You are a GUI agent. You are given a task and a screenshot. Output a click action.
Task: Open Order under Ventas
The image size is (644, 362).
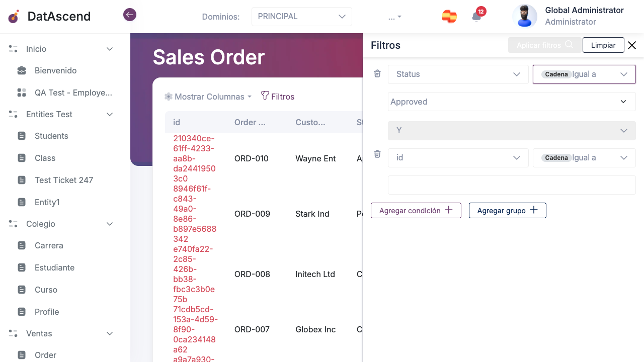[45, 355]
